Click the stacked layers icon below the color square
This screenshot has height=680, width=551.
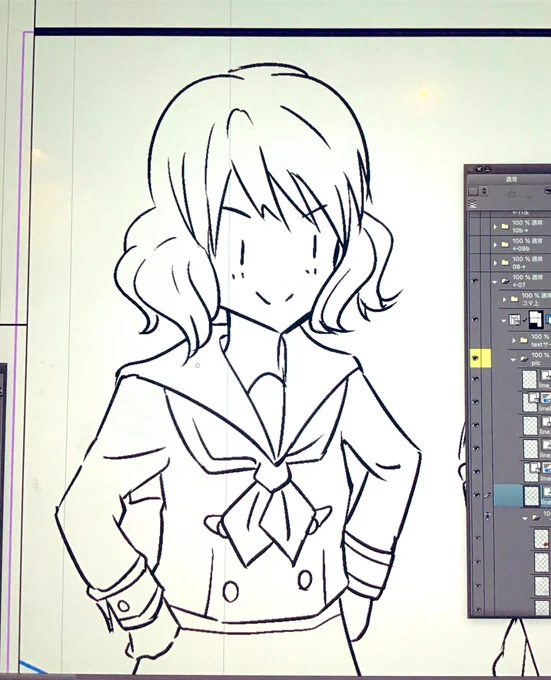pyautogui.click(x=473, y=204)
